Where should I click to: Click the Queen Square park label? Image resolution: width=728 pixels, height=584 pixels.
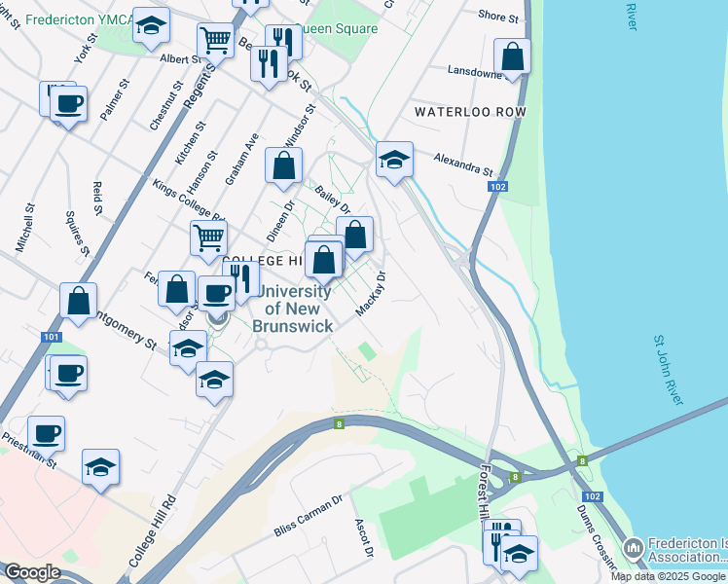click(337, 29)
